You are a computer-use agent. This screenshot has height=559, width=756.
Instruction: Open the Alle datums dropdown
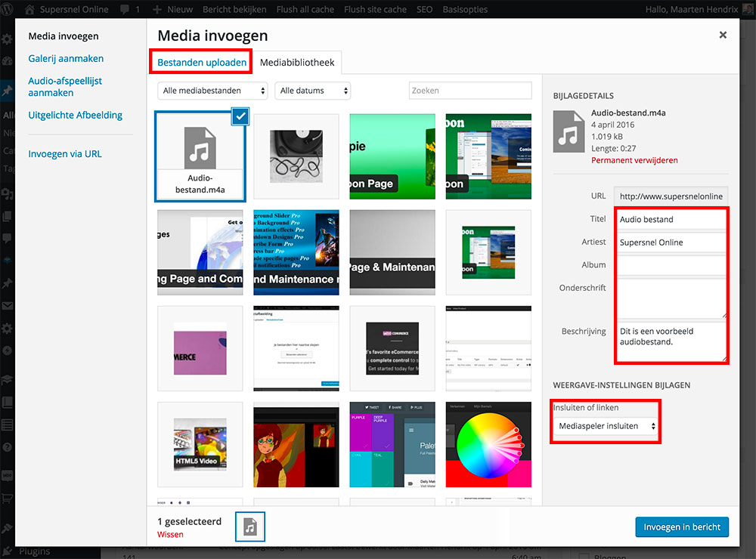click(x=313, y=89)
